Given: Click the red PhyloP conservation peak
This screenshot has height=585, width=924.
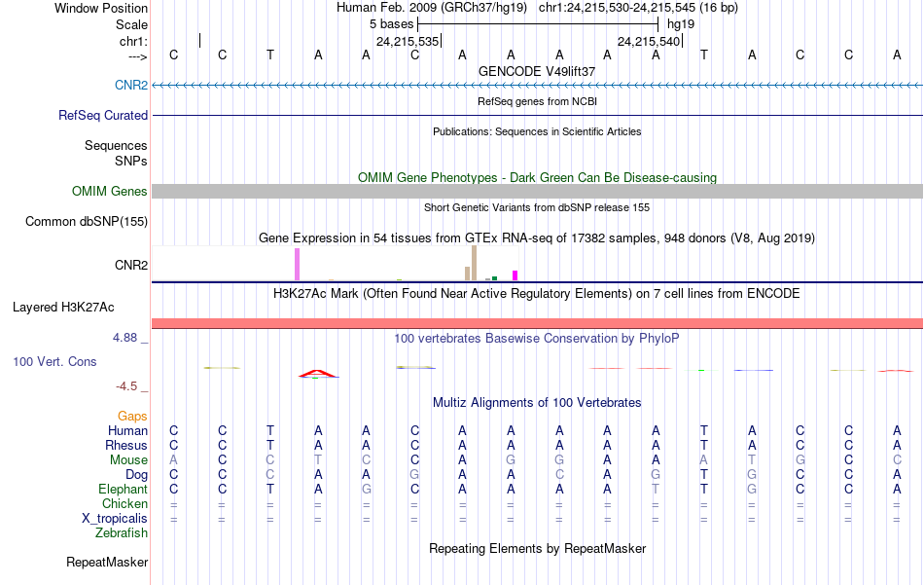Looking at the screenshot, I should pos(318,374).
